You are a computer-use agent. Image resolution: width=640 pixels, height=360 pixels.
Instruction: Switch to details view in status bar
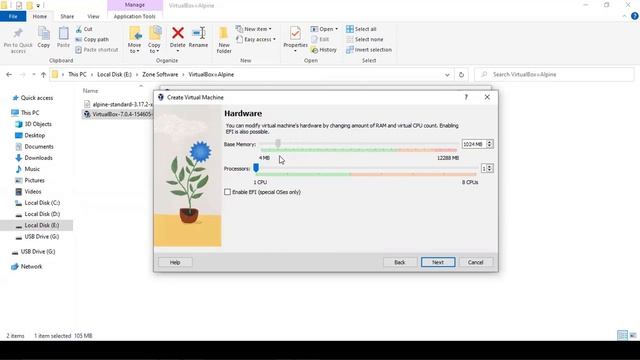pos(622,336)
